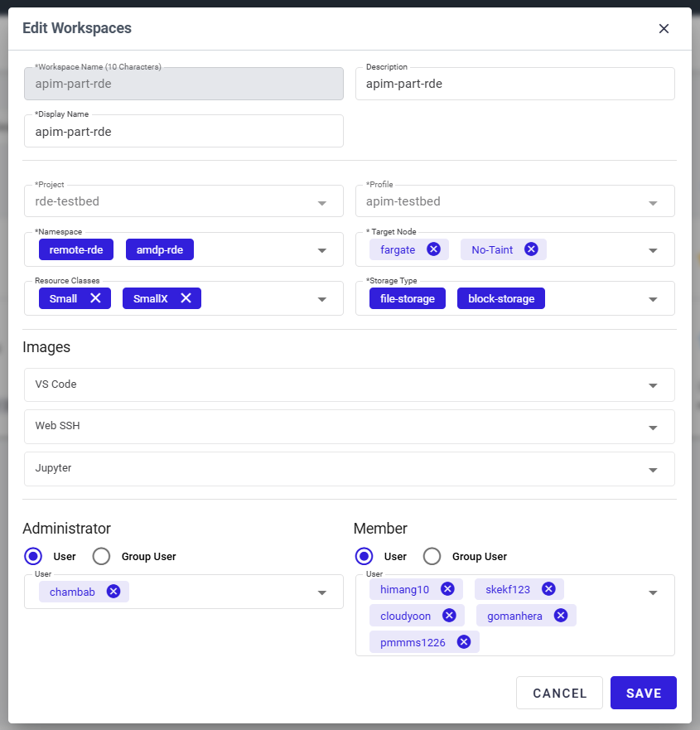Close the Edit Workspaces dialog
This screenshot has height=730, width=700.
click(664, 28)
